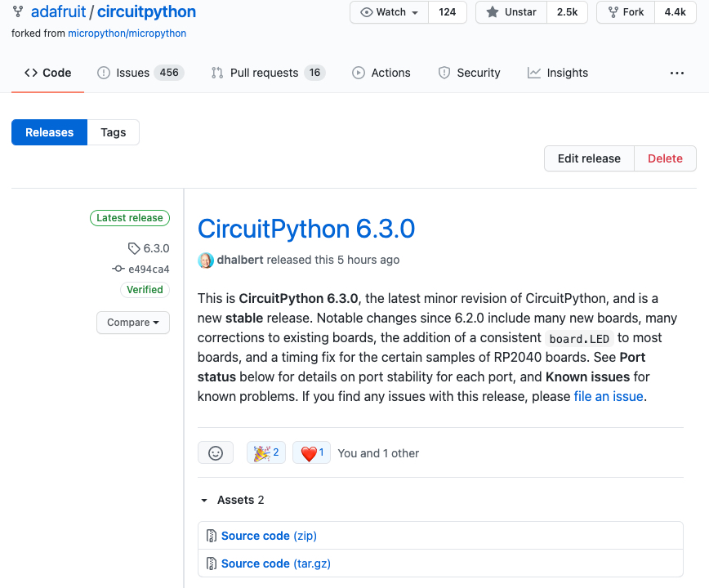The image size is (709, 588).
Task: Open the adafruit owner link
Action: tap(58, 11)
